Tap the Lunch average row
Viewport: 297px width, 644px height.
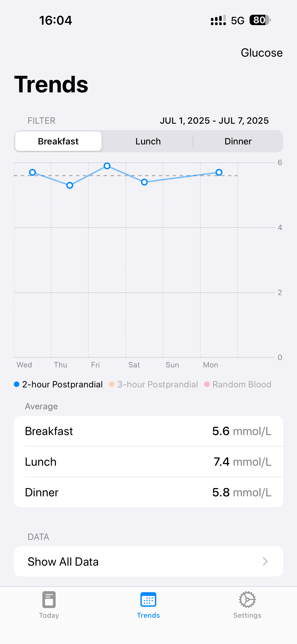point(148,462)
